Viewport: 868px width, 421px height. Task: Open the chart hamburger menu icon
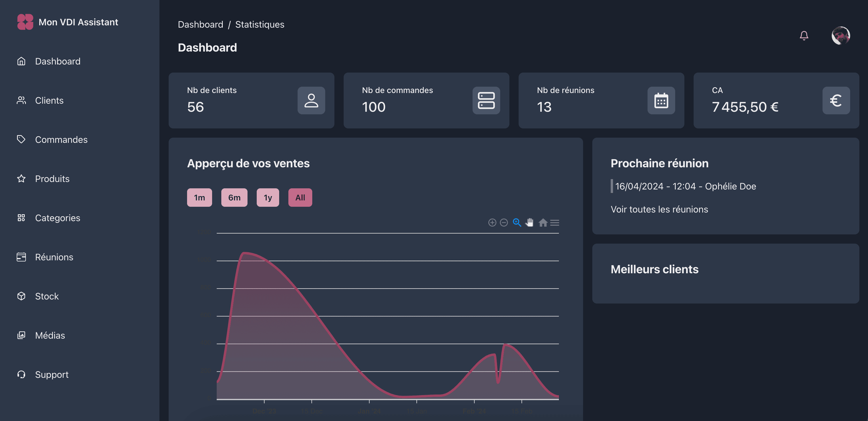555,223
